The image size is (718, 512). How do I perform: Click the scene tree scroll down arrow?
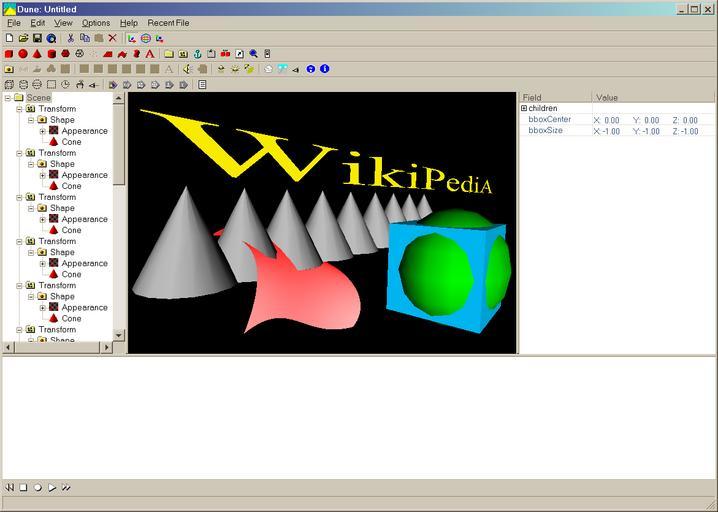[119, 335]
